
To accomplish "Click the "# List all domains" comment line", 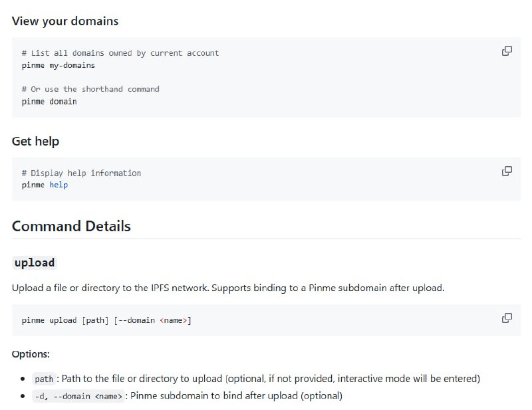I will point(120,53).
